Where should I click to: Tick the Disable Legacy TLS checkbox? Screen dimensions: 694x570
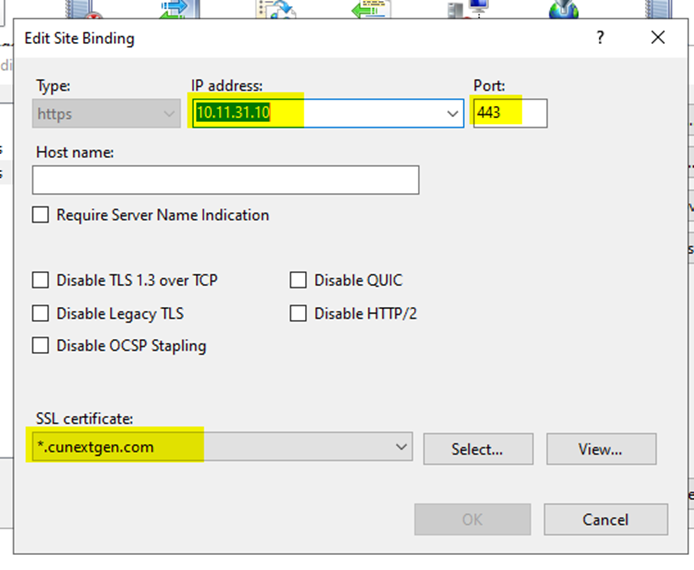tap(41, 314)
